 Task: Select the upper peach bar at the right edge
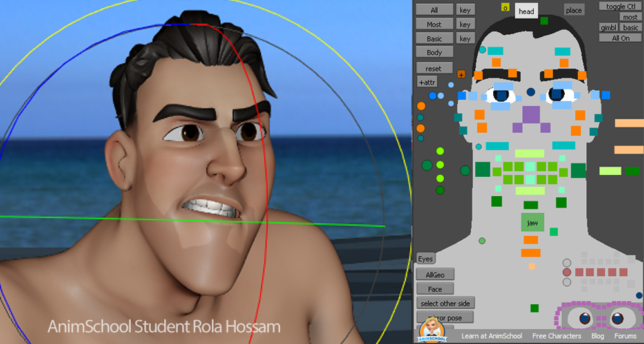tap(629, 123)
